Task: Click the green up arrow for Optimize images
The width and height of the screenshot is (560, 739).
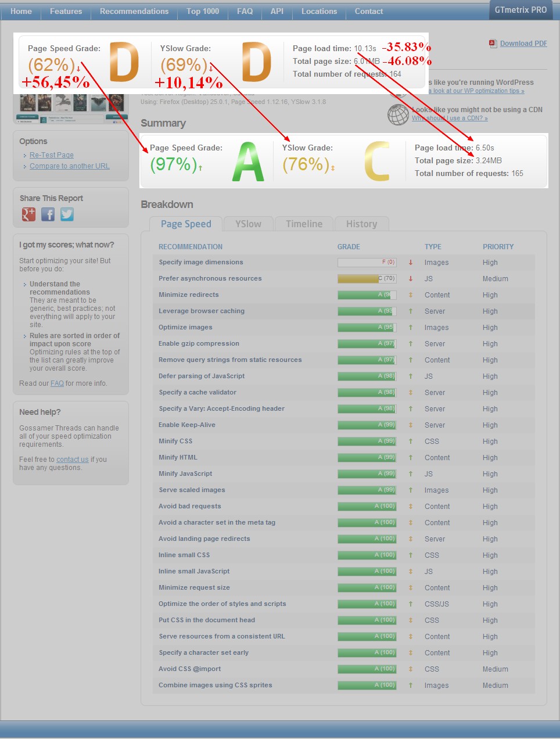Action: coord(411,328)
